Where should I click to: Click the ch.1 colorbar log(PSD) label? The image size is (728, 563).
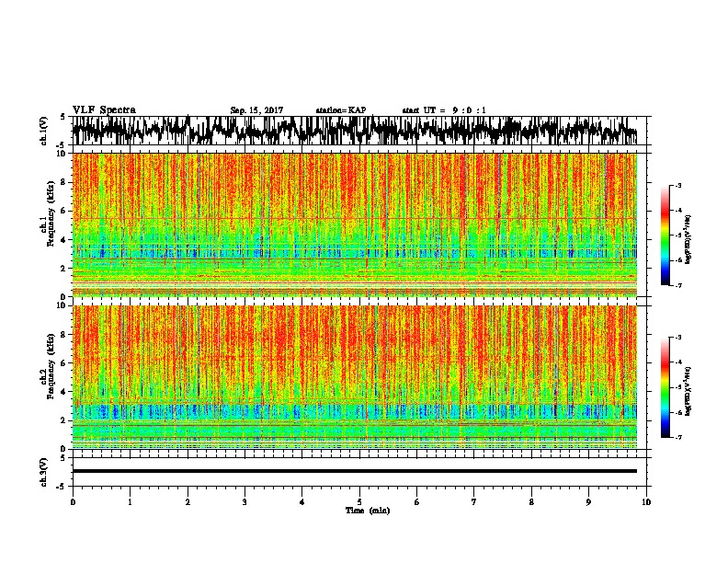688,240
